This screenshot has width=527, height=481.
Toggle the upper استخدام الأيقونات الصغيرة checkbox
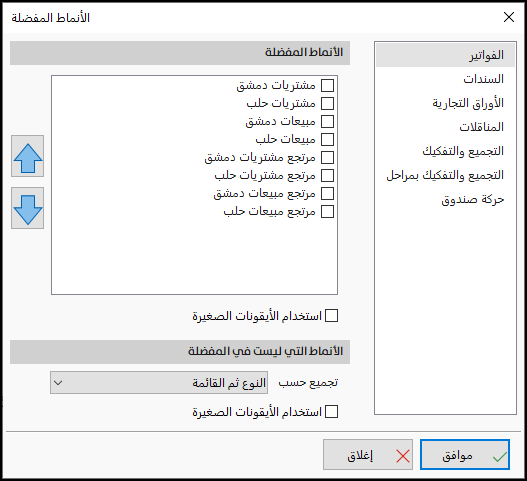(331, 316)
